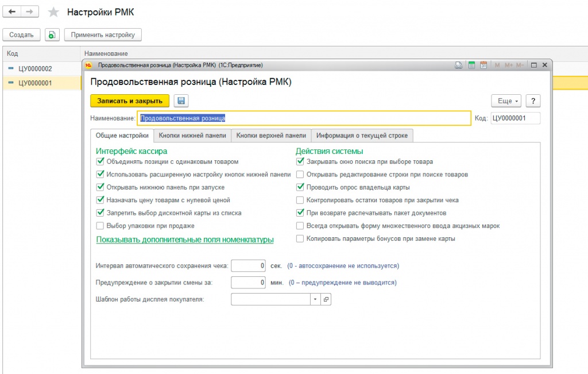Click hint text 0 – предупреждение не выводится

tap(343, 283)
